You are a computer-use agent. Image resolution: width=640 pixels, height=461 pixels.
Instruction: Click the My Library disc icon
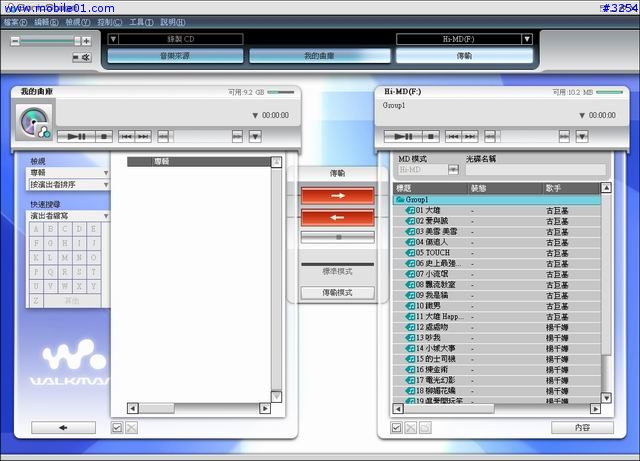34,122
